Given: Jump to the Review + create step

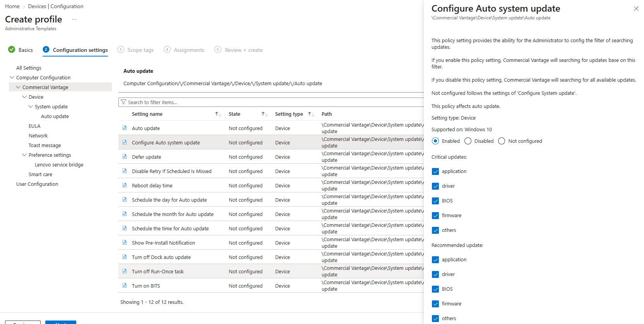Looking at the screenshot, I should [x=239, y=50].
